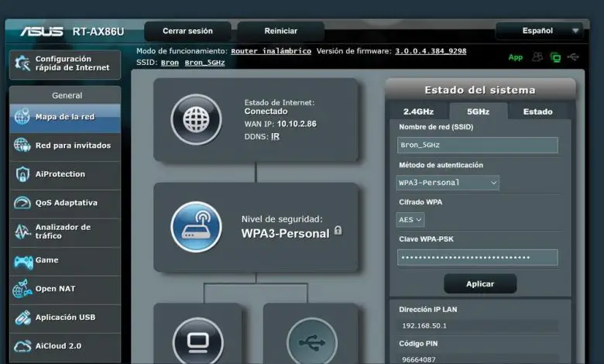Click the Open NAT icon

(22, 289)
